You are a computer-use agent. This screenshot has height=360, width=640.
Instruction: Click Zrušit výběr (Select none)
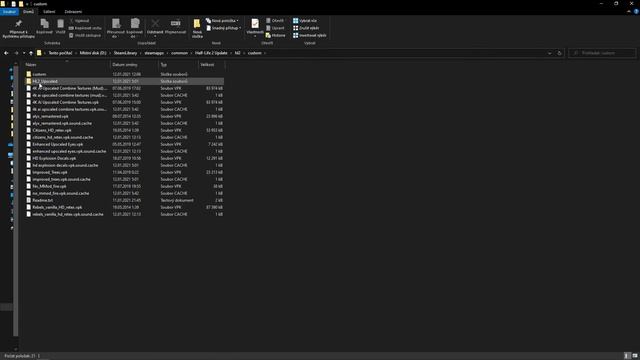pyautogui.click(x=306, y=28)
